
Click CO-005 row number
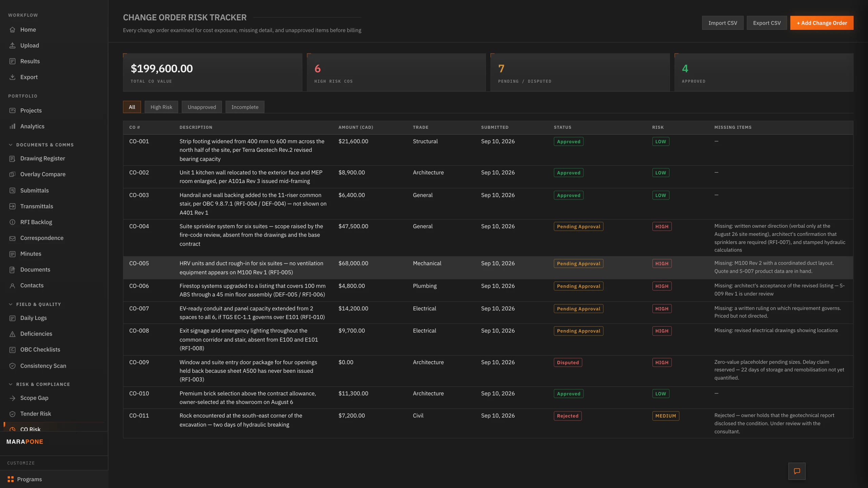pos(139,263)
